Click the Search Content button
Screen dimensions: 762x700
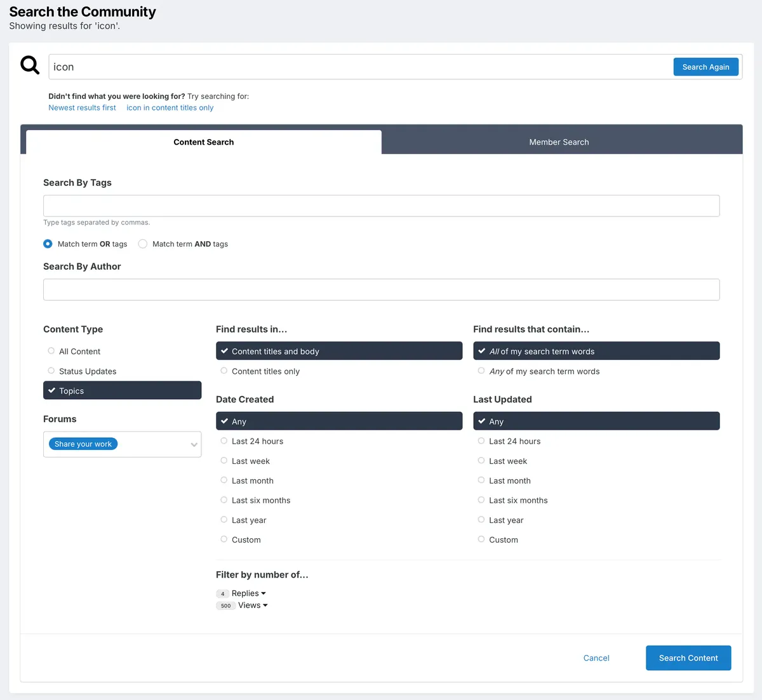pyautogui.click(x=688, y=658)
